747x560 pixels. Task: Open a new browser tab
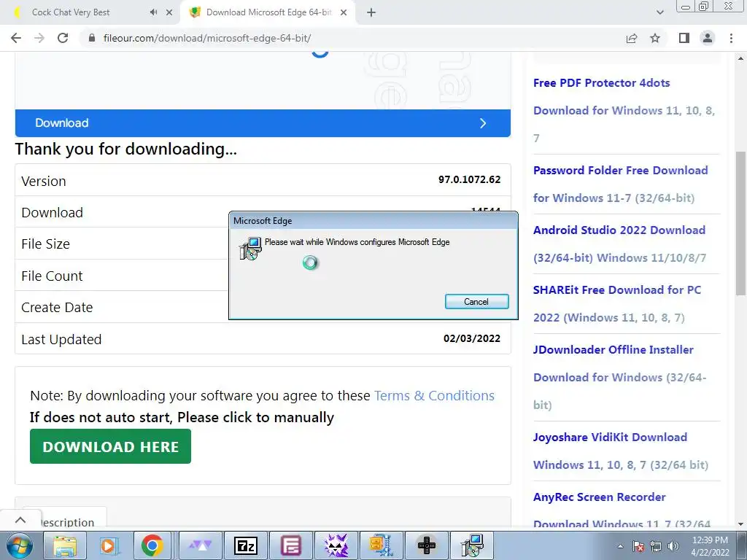(371, 12)
